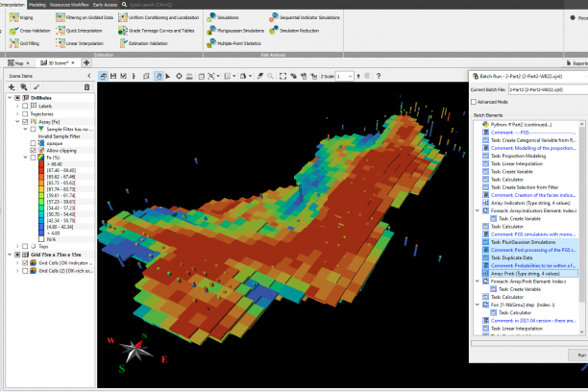The image size is (588, 392).
Task: Open the Quick Interpolation tool
Action: 79,31
